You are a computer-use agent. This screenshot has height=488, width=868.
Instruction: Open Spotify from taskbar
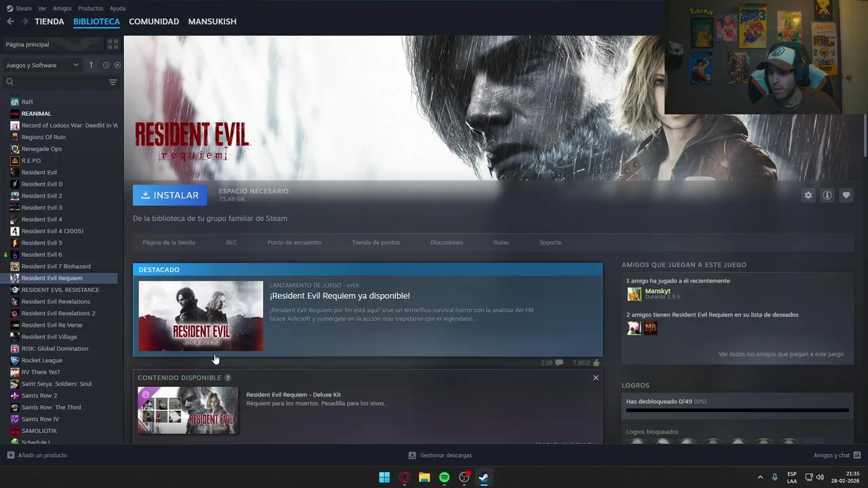444,477
